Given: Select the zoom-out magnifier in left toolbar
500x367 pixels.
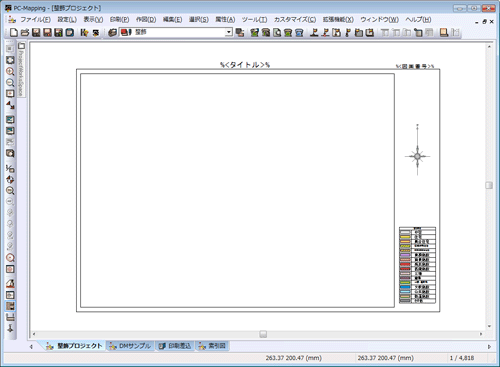Looking at the screenshot, I should point(10,82).
